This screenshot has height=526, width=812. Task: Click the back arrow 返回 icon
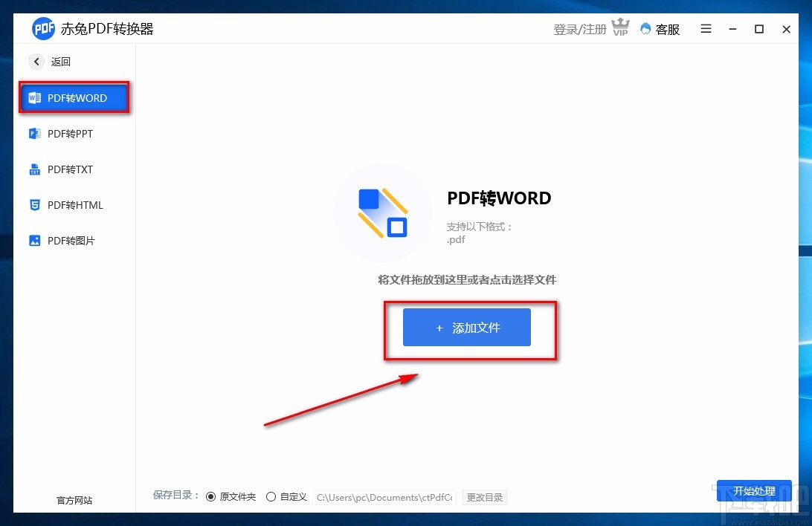click(x=36, y=62)
